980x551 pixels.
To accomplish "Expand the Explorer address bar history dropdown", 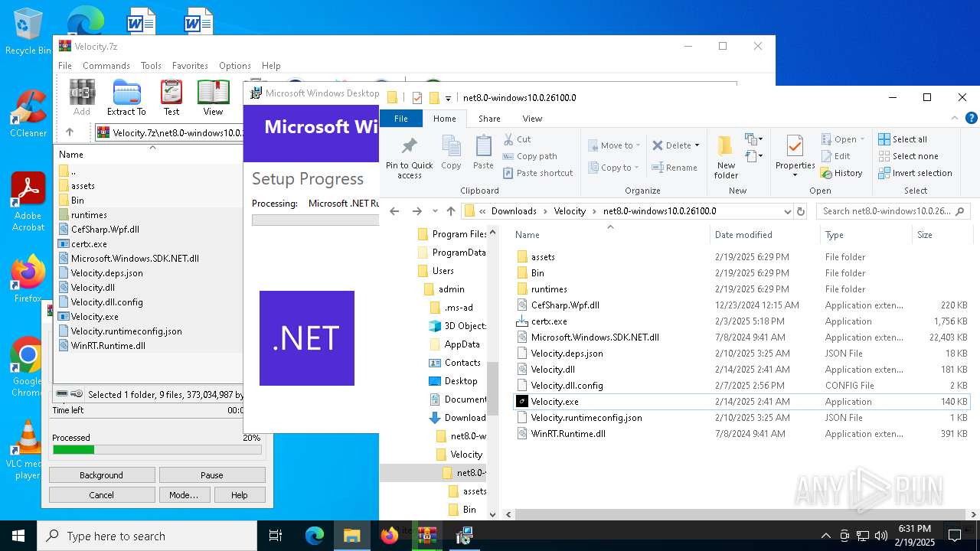I will [787, 211].
